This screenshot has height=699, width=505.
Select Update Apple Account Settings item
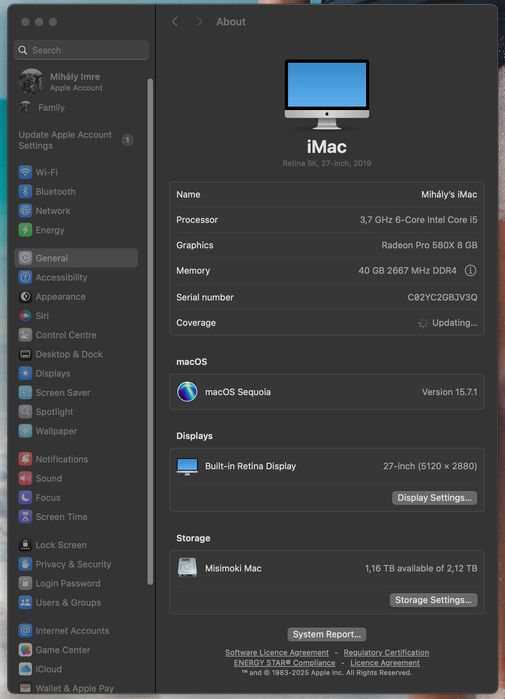click(77, 140)
